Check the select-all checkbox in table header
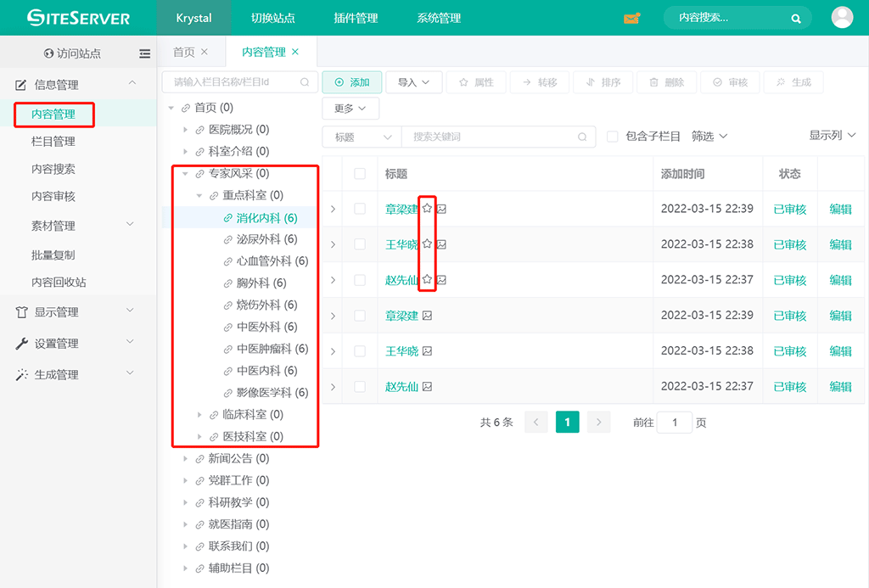 click(360, 174)
